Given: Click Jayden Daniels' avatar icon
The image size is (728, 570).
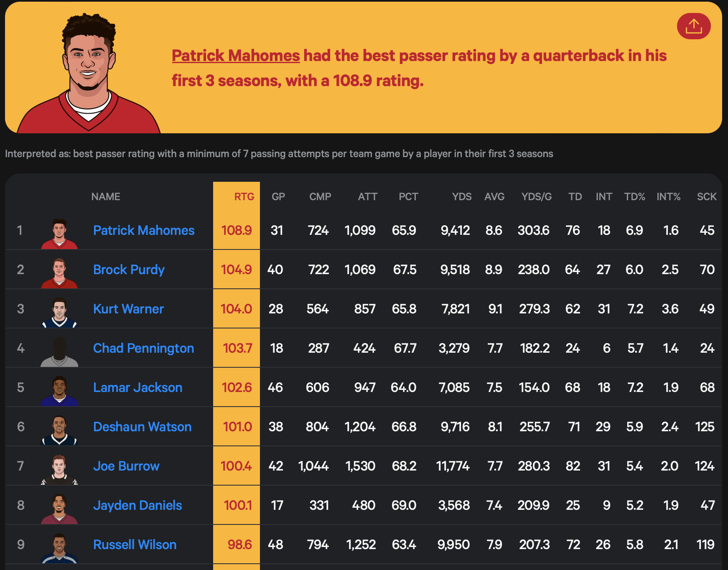Looking at the screenshot, I should pyautogui.click(x=59, y=509).
